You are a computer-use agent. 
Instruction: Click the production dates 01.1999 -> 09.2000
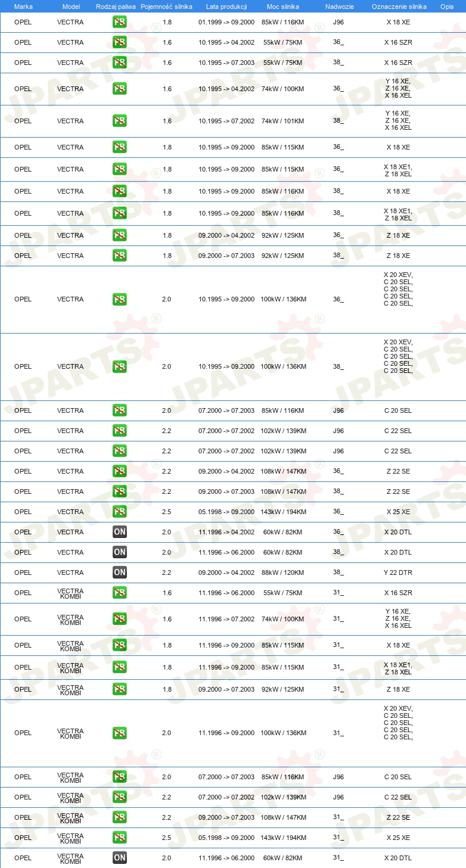[x=226, y=22]
